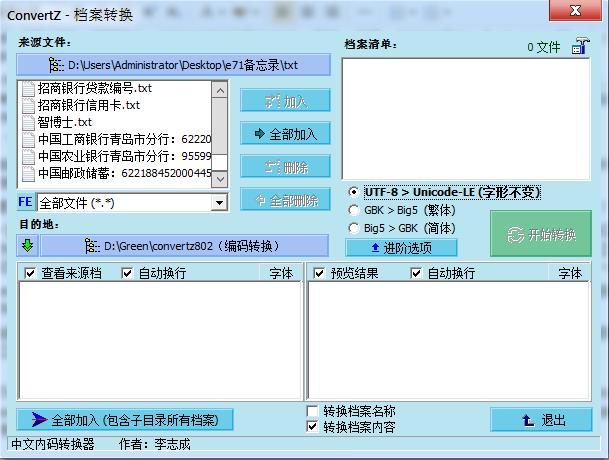Viewport: 609px width, 460px height.
Task: Click file icon of 中国邮政储蓄 entry
Action: [28, 173]
